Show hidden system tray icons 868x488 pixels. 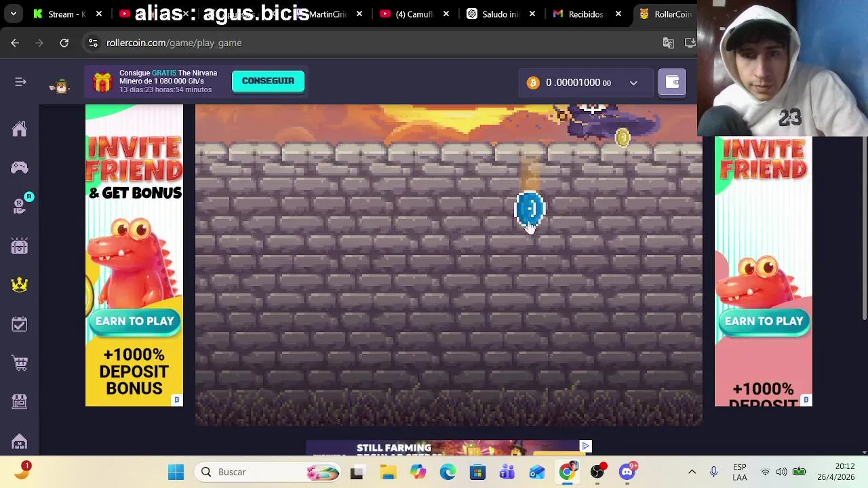[x=692, y=472]
